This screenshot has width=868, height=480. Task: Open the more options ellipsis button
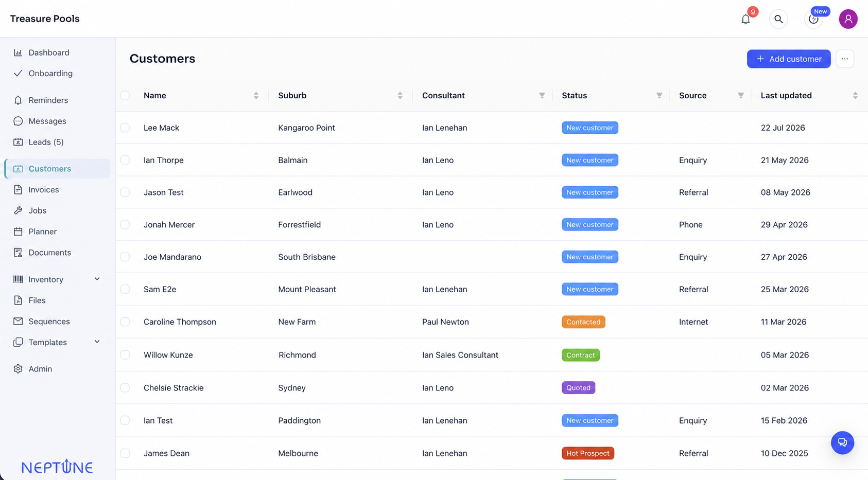point(845,59)
